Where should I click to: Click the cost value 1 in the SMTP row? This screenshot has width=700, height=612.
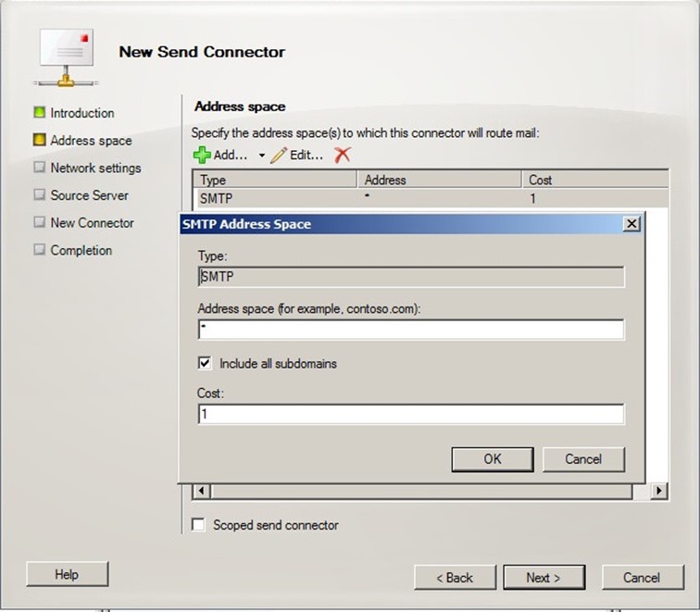[x=532, y=199]
